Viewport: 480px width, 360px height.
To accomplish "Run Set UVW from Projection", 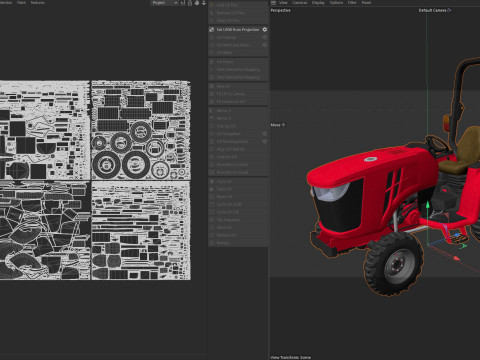I will pyautogui.click(x=238, y=30).
